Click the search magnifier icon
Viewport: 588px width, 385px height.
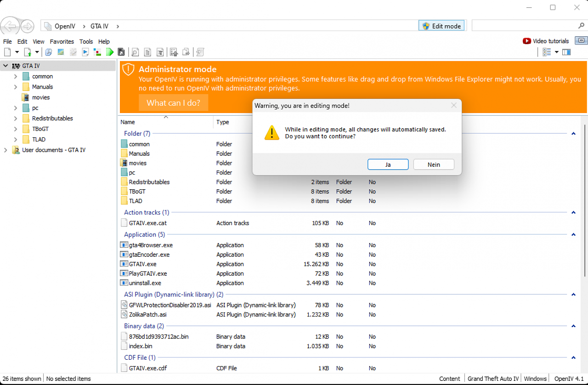pyautogui.click(x=581, y=26)
